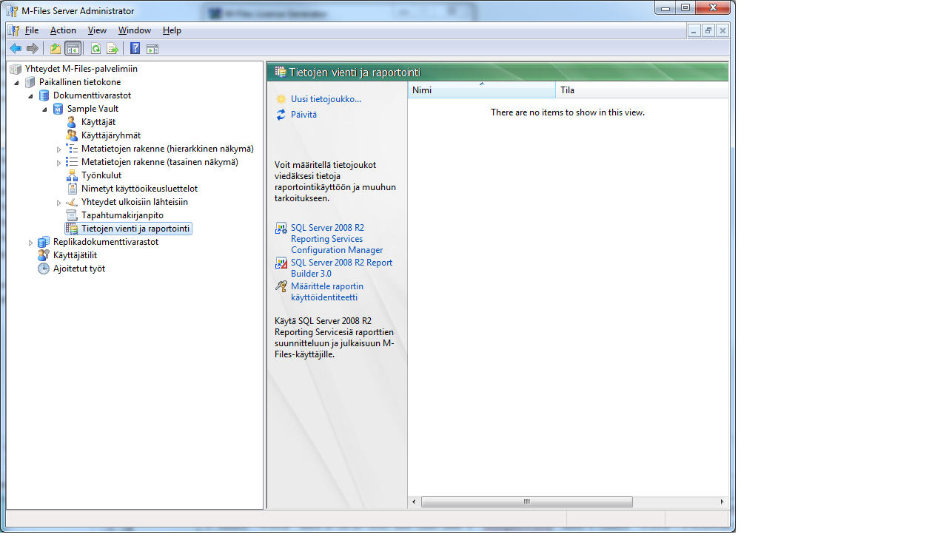The height and width of the screenshot is (560, 929).
Task: Click the Tietojen vienti ja raportointi header icon
Action: pos(281,72)
